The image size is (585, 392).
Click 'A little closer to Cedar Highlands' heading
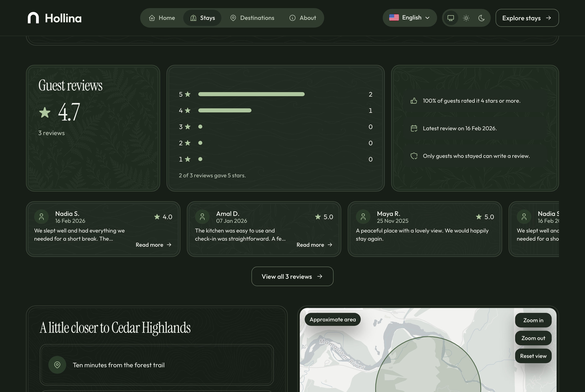click(x=115, y=328)
